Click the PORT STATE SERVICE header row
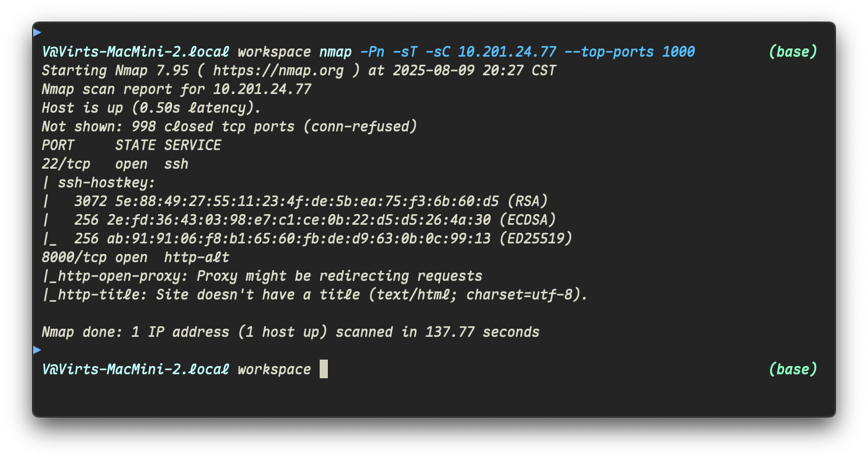Viewport: 868px width, 460px height. 131,145
